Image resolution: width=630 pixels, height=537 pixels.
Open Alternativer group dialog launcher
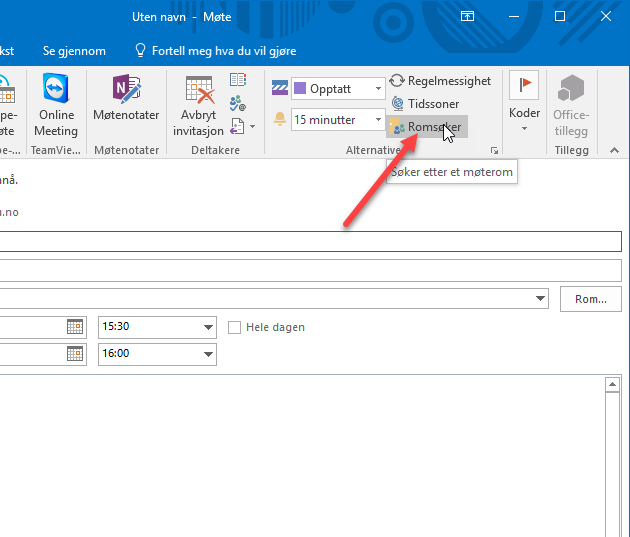[x=494, y=150]
